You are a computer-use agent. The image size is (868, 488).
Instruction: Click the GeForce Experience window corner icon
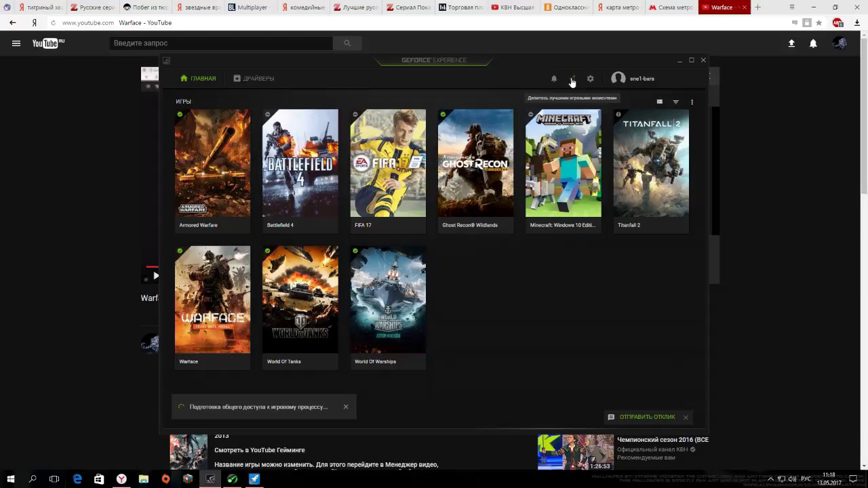(x=167, y=60)
